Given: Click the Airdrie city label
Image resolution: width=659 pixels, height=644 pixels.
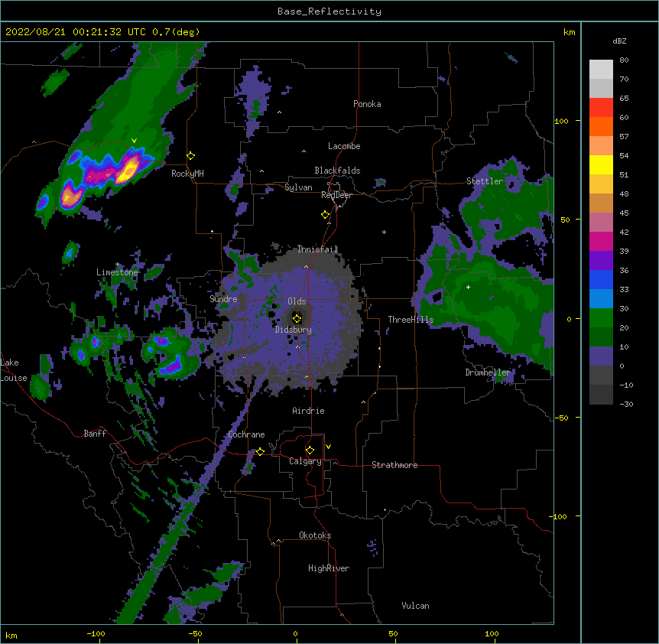Looking at the screenshot, I should (309, 411).
